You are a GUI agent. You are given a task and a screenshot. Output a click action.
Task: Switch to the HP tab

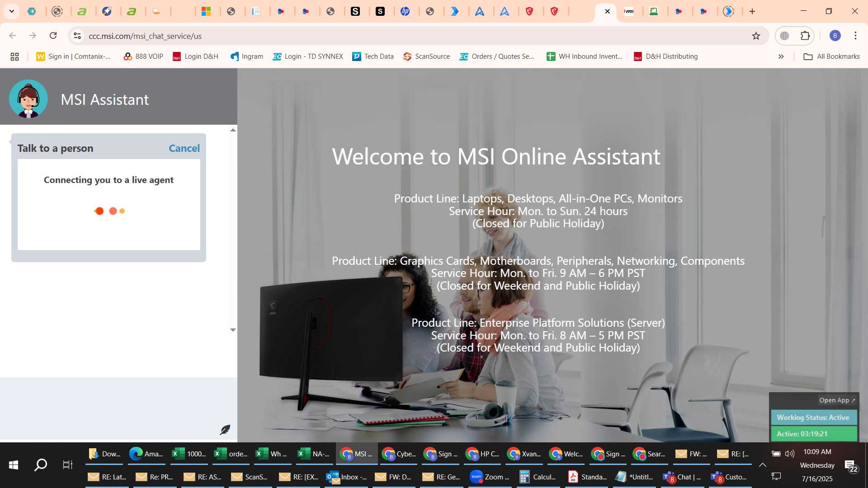tap(405, 11)
